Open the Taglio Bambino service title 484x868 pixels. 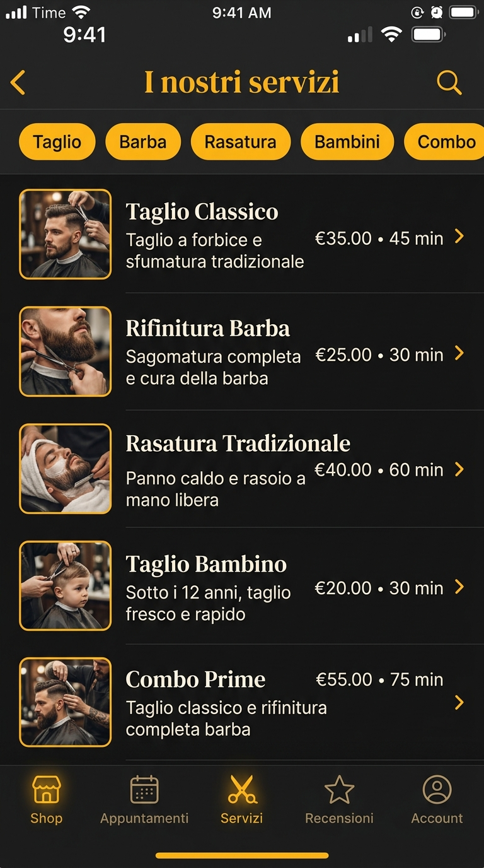pyautogui.click(x=206, y=564)
